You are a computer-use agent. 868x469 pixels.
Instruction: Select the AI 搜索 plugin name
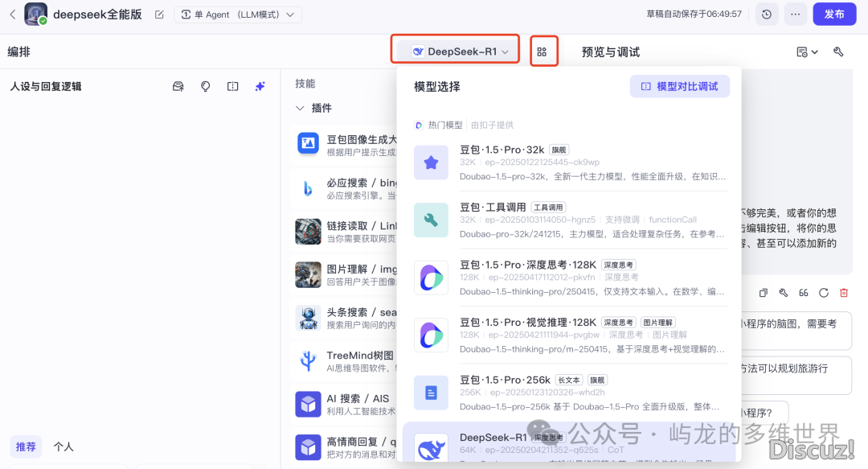point(358,398)
